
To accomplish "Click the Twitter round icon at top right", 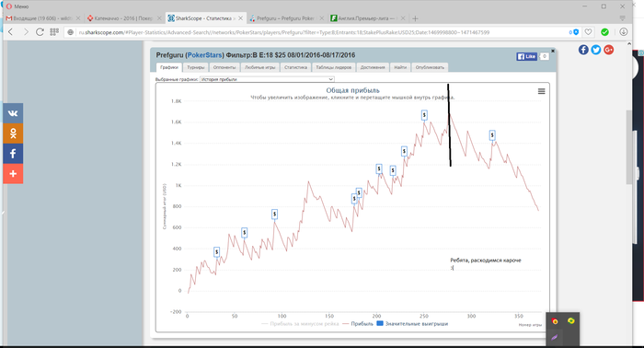I will (596, 50).
